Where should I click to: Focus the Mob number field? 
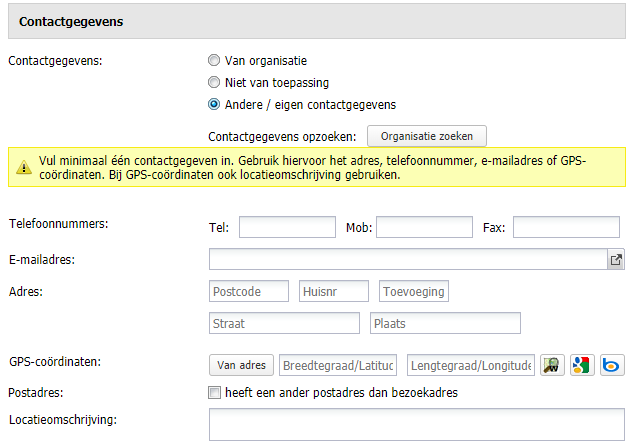click(424, 227)
